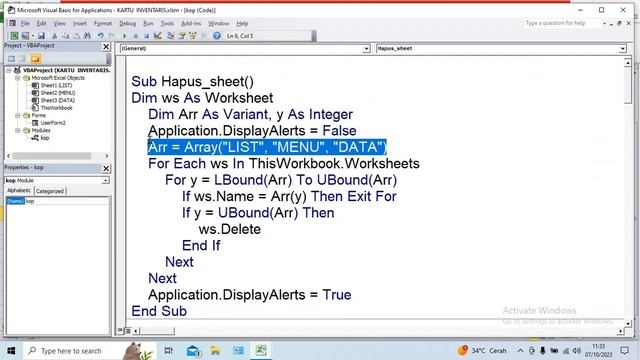The image size is (640, 360).
Task: Open the Insert object dropdown arrow
Action: 33,36
